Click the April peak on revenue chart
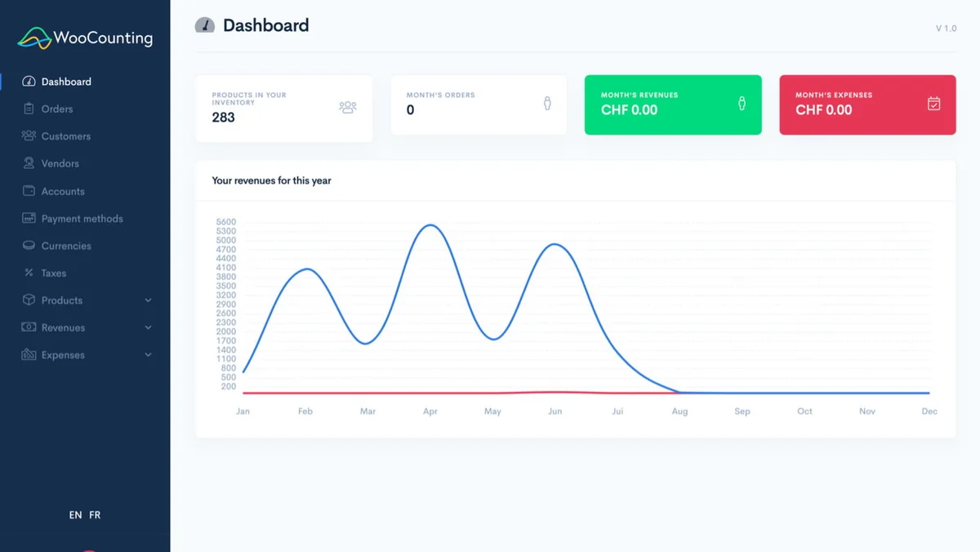 pyautogui.click(x=430, y=225)
